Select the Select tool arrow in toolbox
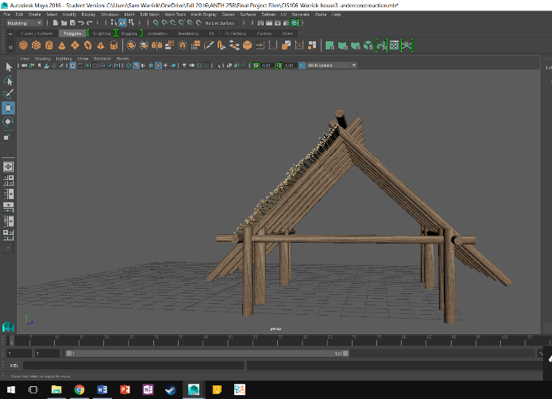The height and width of the screenshot is (399, 552). click(8, 67)
